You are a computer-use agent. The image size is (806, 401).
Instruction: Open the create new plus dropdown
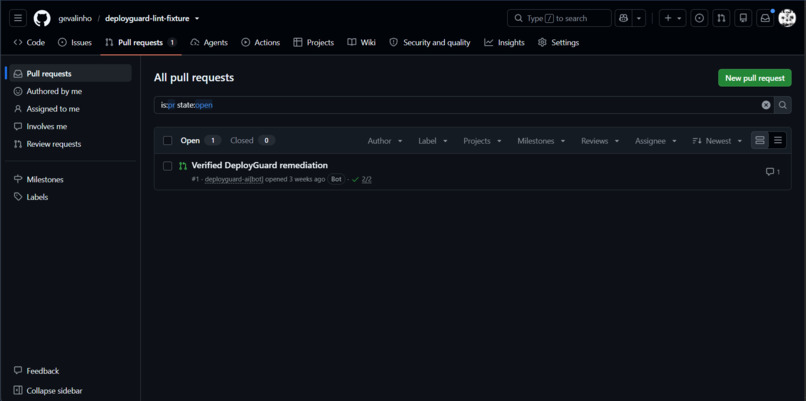[672, 19]
